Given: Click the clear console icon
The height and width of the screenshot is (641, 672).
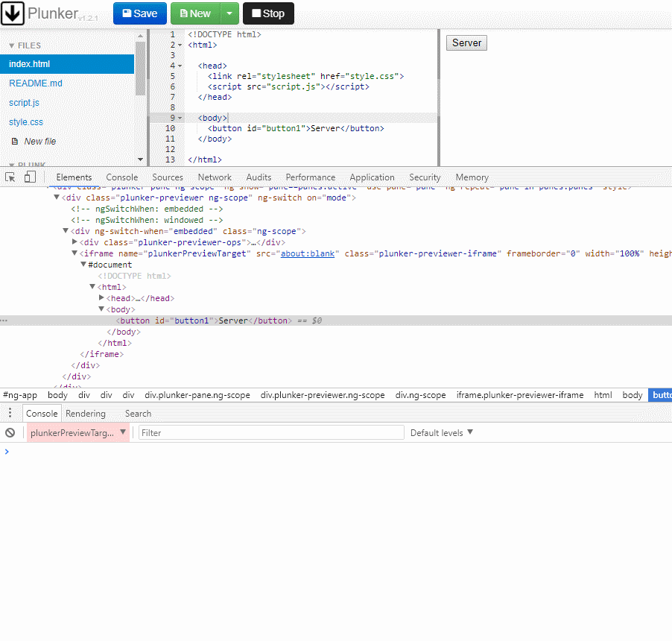Looking at the screenshot, I should pyautogui.click(x=10, y=432).
